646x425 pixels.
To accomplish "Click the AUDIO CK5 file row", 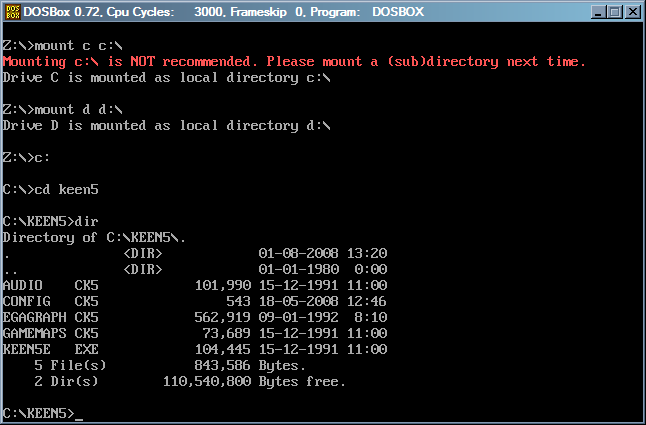I will (195, 285).
